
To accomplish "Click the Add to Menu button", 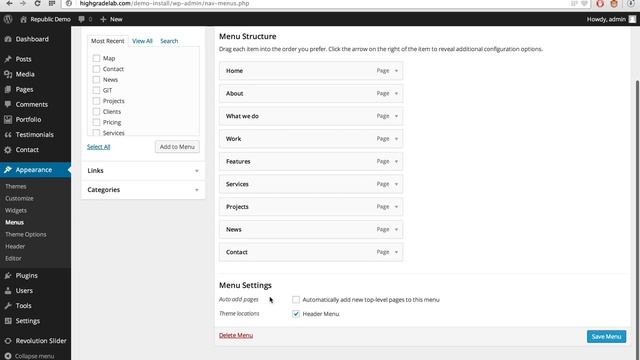I will pos(177,147).
